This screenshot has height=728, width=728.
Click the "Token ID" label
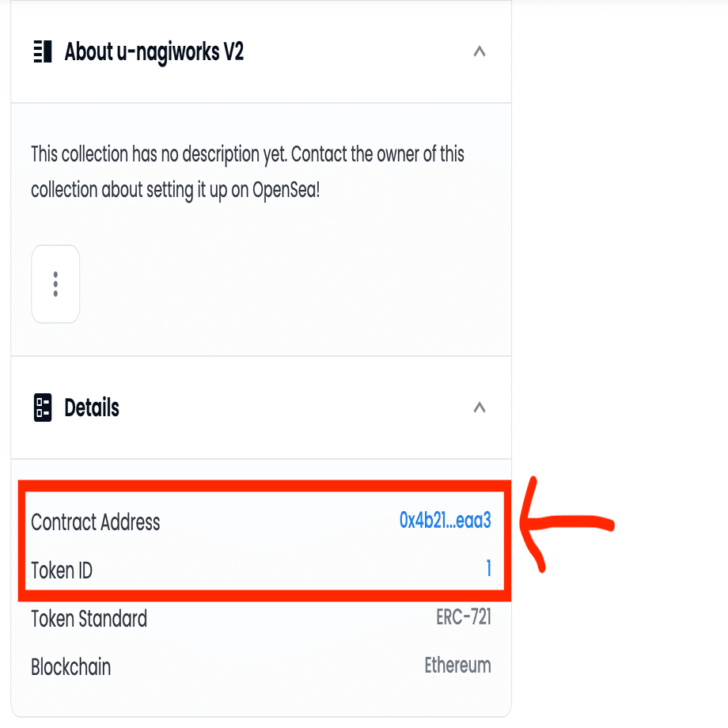[x=62, y=570]
